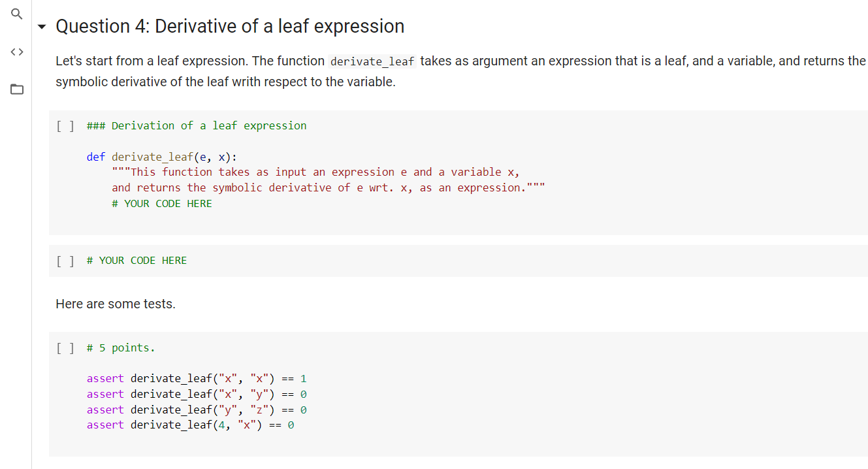
Task: Open the search icon in left sidebar
Action: [x=16, y=14]
